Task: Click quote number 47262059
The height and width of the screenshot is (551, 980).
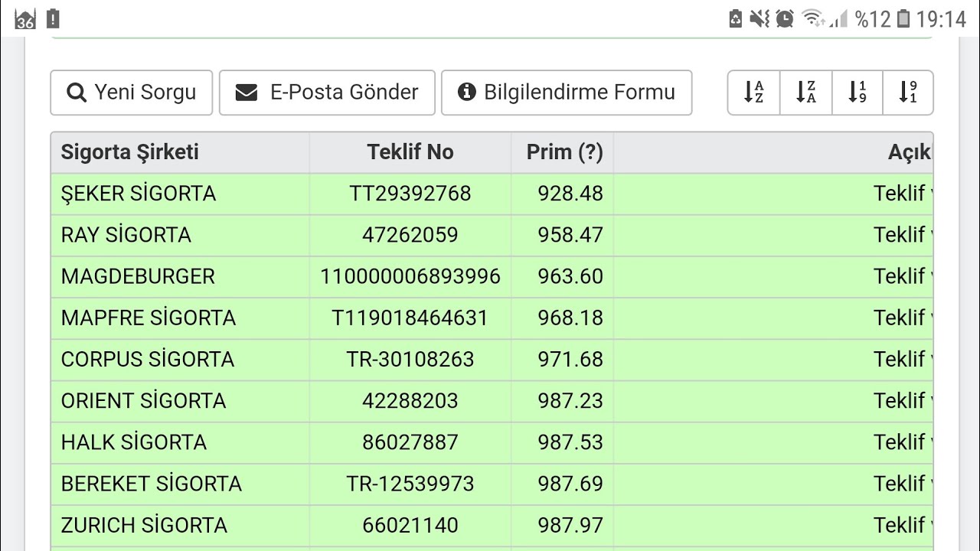Action: (410, 235)
